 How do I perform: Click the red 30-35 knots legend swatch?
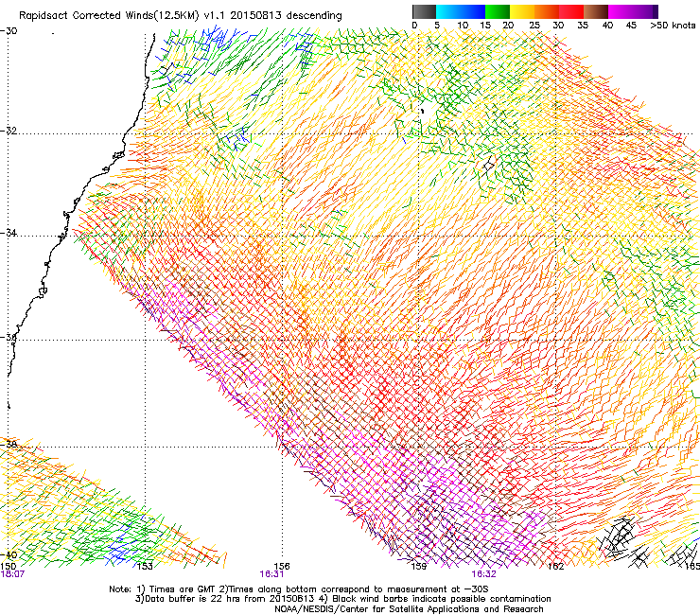tap(571, 11)
